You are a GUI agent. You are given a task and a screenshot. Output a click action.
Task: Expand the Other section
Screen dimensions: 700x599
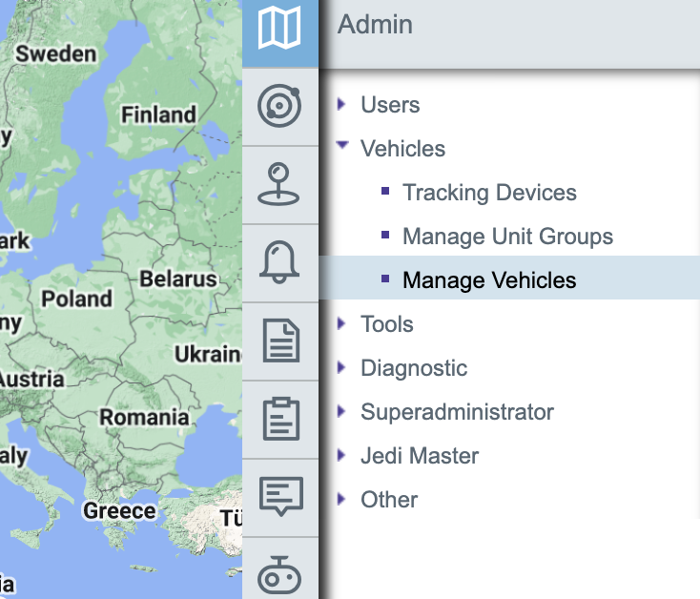click(341, 500)
